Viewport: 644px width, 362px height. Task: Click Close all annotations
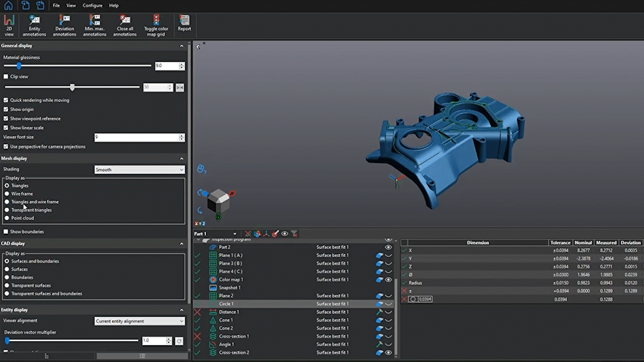point(125,25)
